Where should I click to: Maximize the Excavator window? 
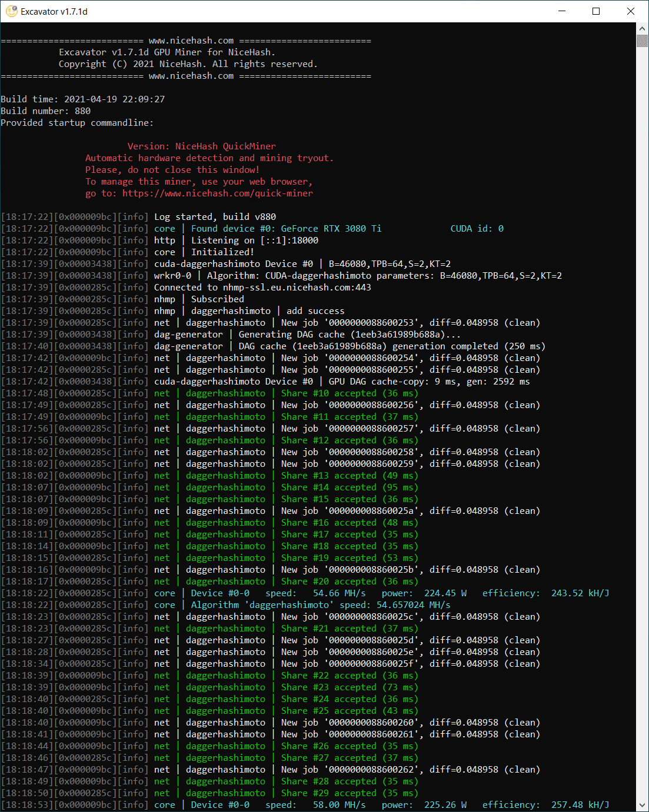coord(596,11)
